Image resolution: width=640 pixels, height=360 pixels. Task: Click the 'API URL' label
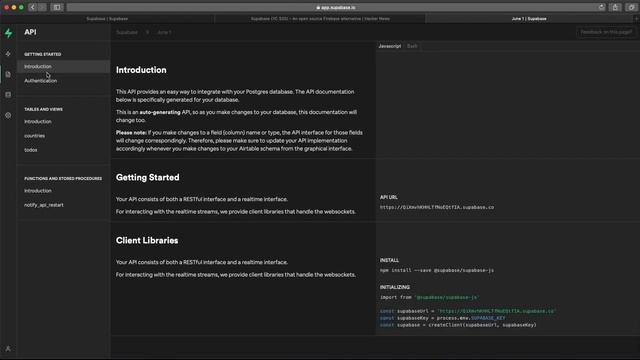point(389,197)
